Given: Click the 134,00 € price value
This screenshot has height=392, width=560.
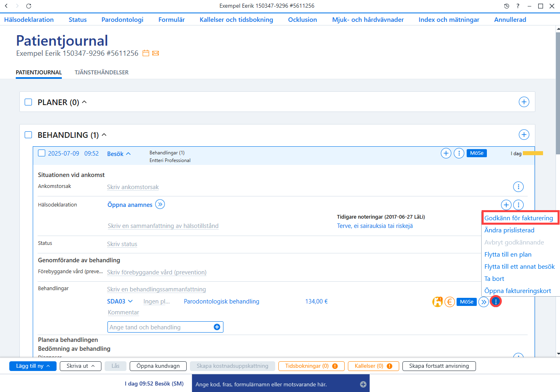Looking at the screenshot, I should coord(316,301).
